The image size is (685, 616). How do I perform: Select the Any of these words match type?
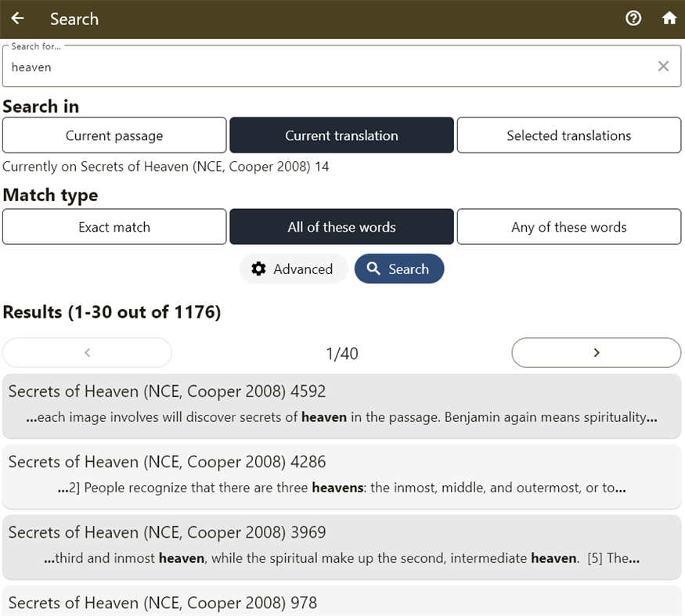click(568, 227)
